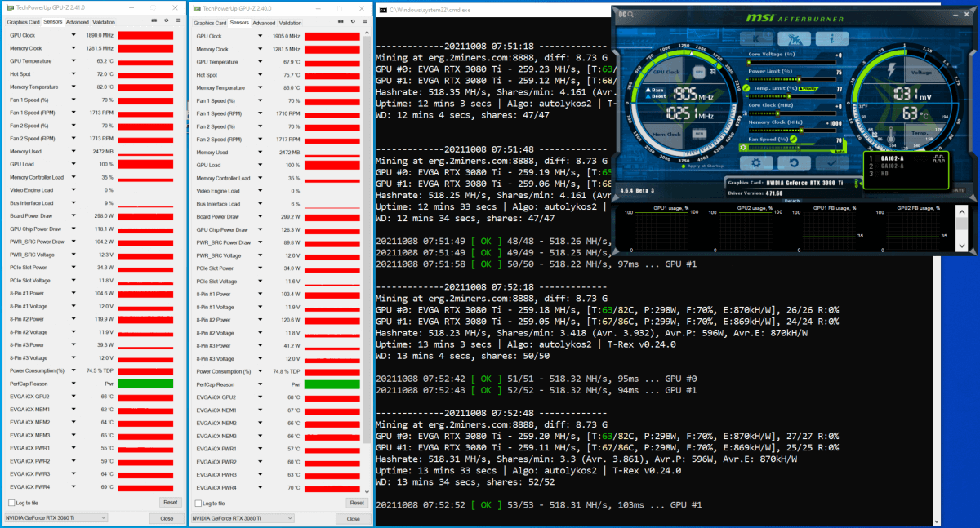Click the GPU-Z refresh icon
980x528 pixels.
[167, 20]
